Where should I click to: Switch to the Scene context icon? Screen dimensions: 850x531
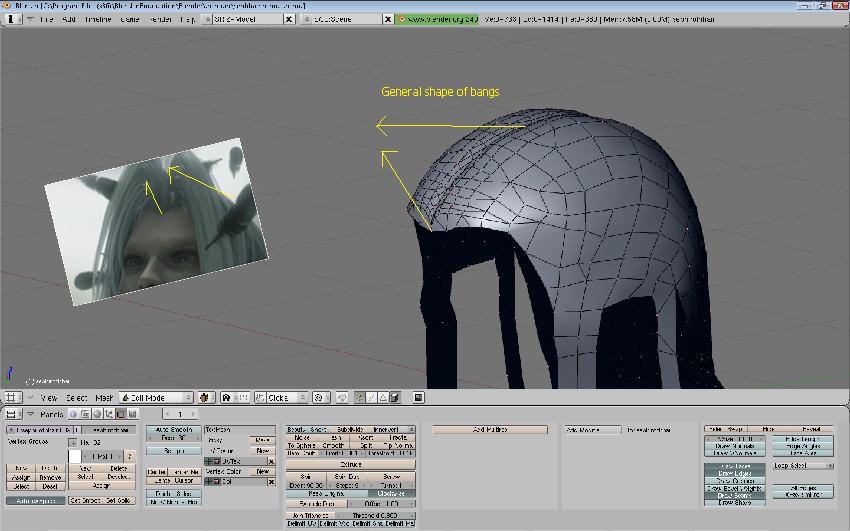[x=133, y=415]
